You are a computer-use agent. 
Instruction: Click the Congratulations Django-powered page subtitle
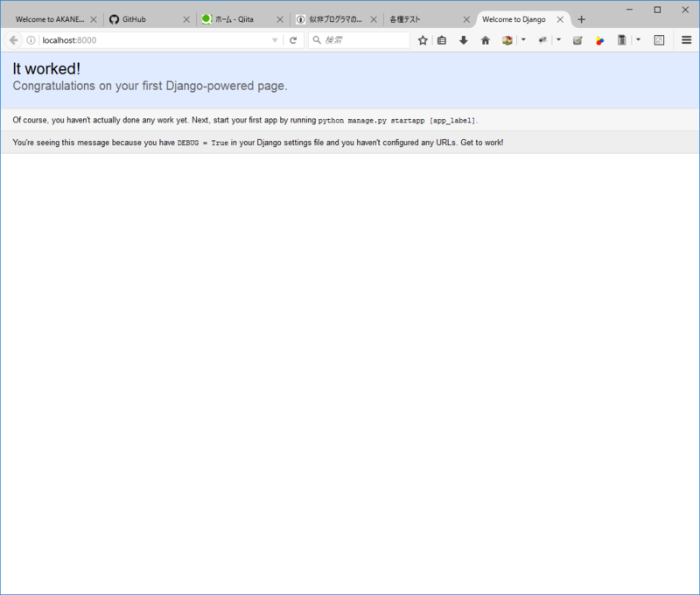point(150,86)
